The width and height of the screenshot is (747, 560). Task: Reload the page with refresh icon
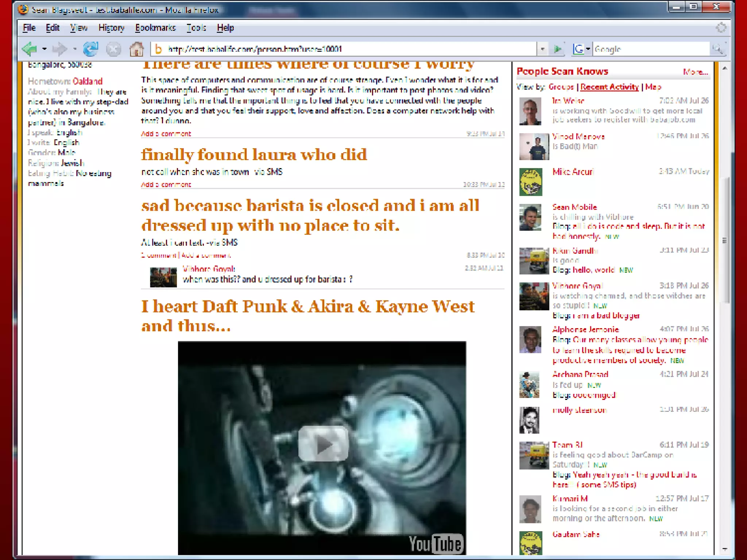[x=90, y=49]
